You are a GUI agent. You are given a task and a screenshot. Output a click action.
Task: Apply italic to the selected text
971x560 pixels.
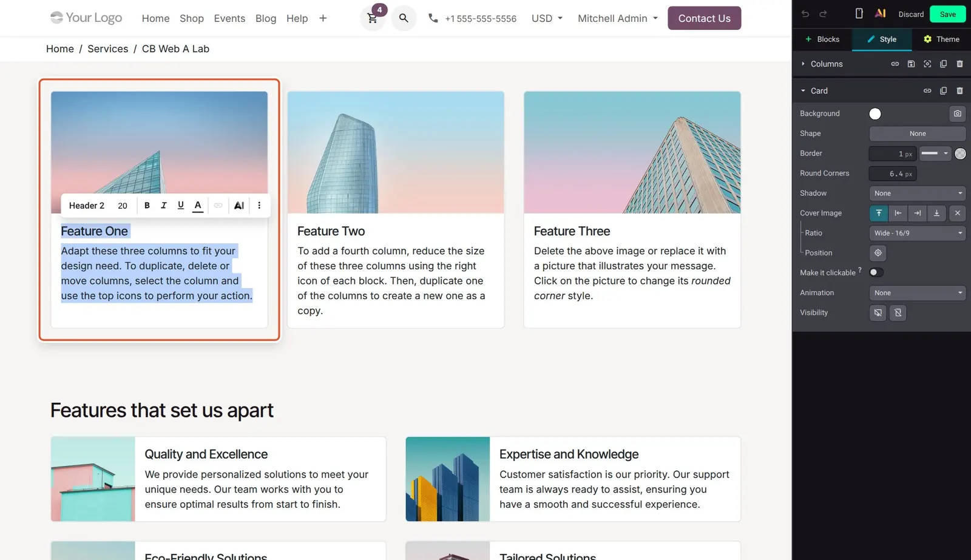click(163, 205)
